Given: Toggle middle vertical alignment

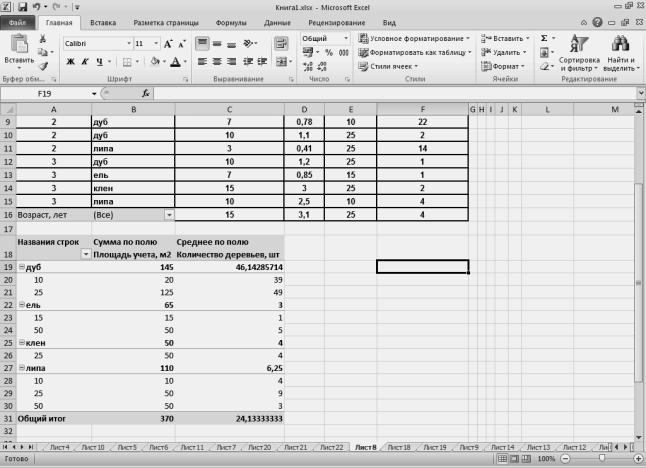Looking at the screenshot, I should pos(217,44).
